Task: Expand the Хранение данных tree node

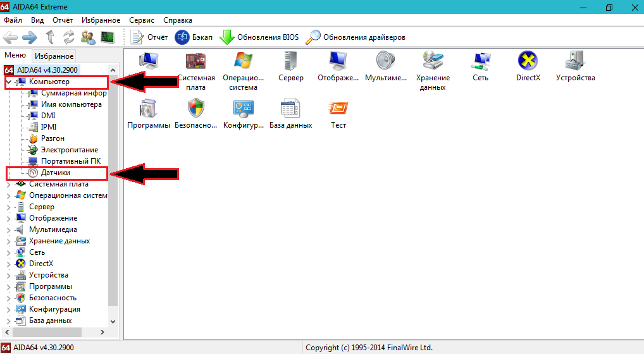Action: click(x=9, y=241)
